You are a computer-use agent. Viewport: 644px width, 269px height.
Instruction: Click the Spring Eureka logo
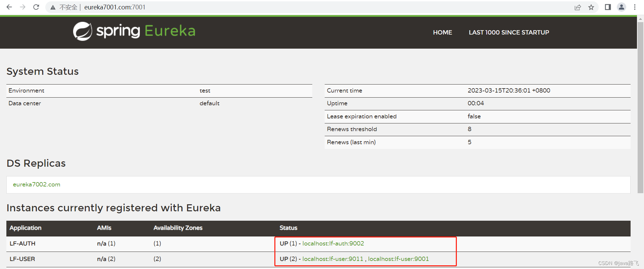134,31
